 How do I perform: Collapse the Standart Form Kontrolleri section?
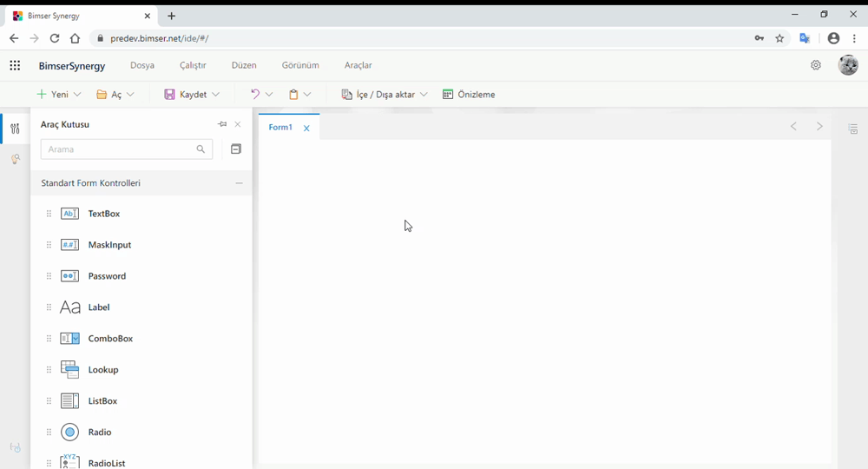point(239,183)
